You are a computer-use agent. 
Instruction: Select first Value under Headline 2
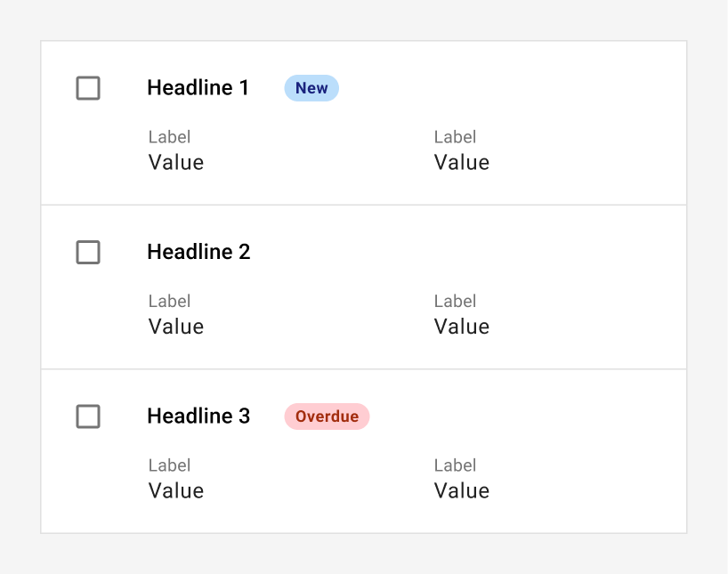click(x=176, y=327)
